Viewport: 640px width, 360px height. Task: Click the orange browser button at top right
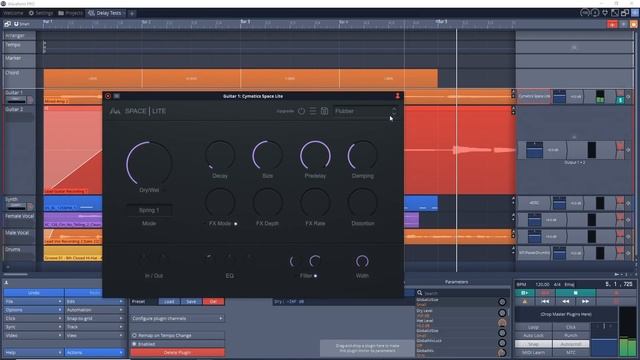(x=633, y=24)
